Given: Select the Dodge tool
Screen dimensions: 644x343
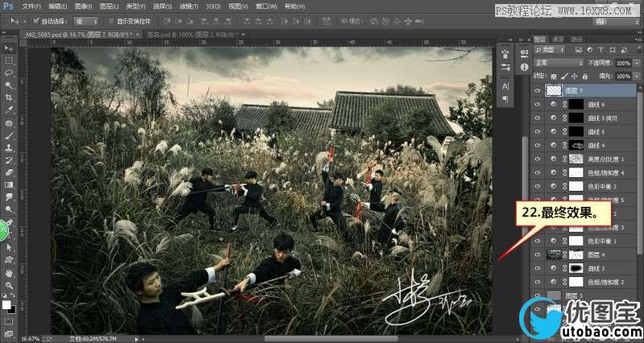Looking at the screenshot, I should pos(8,209).
